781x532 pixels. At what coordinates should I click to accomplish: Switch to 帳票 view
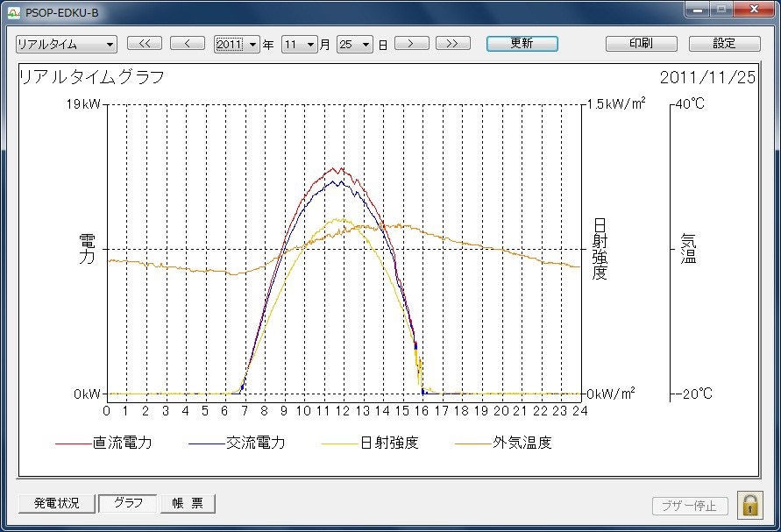[x=187, y=504]
